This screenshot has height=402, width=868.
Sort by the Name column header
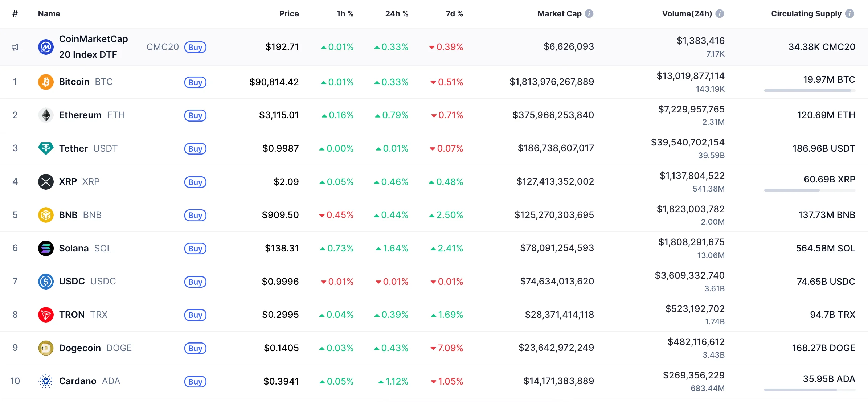(49, 14)
